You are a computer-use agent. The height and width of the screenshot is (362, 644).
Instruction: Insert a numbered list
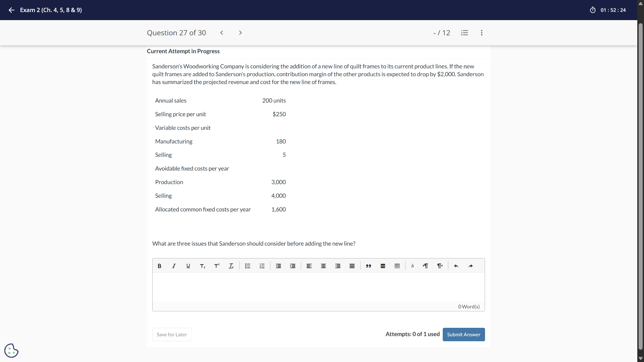(262, 266)
